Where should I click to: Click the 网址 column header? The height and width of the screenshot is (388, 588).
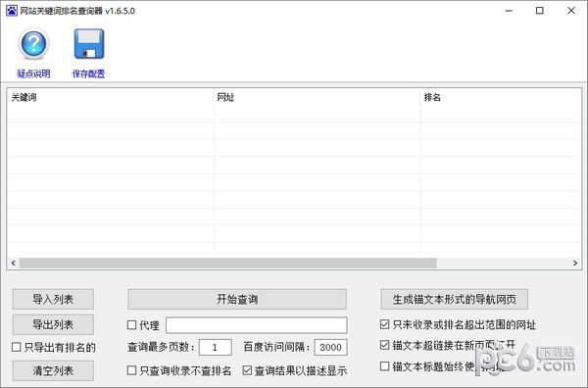tap(317, 97)
